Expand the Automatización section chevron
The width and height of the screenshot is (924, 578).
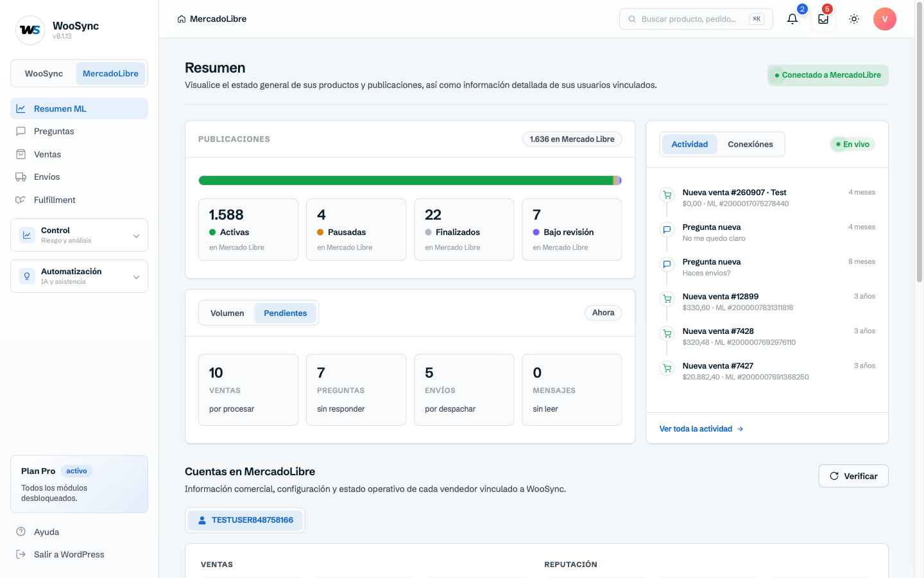pos(136,277)
